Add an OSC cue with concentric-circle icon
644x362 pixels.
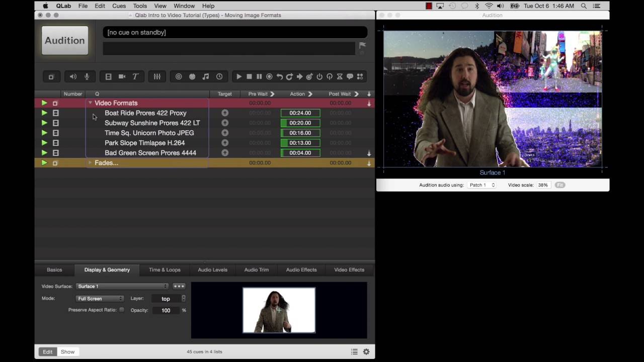click(x=179, y=77)
